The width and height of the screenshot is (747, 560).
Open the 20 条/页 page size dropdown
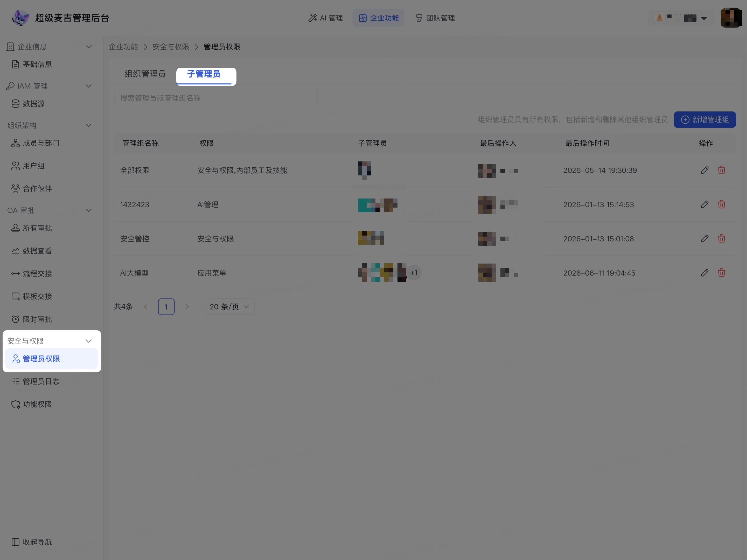(x=229, y=307)
